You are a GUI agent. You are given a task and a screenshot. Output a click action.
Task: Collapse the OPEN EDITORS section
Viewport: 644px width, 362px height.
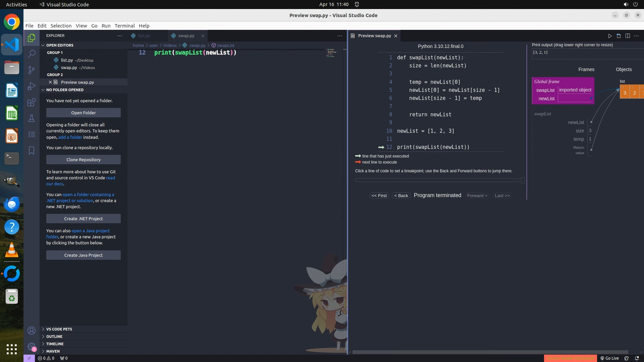[x=60, y=45]
